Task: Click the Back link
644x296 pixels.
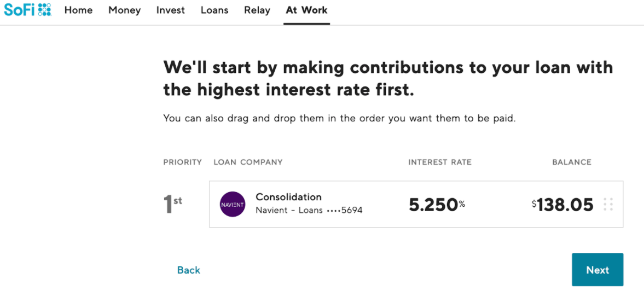Action: [189, 270]
